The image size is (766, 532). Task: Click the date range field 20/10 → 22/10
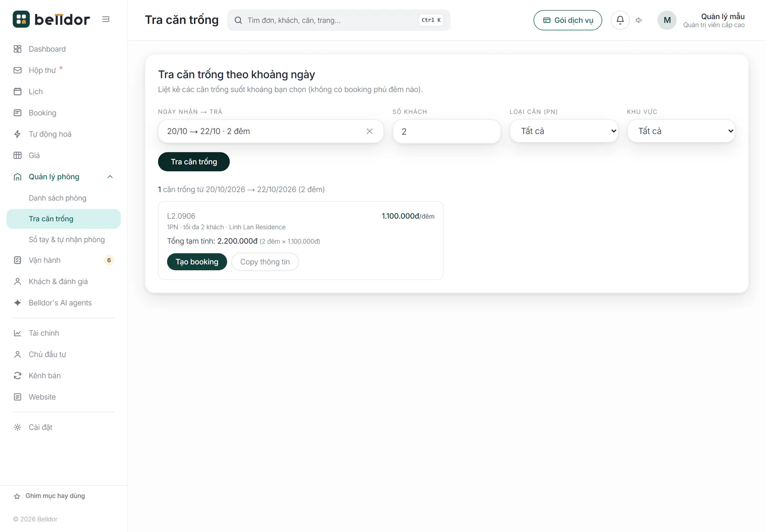pyautogui.click(x=271, y=131)
